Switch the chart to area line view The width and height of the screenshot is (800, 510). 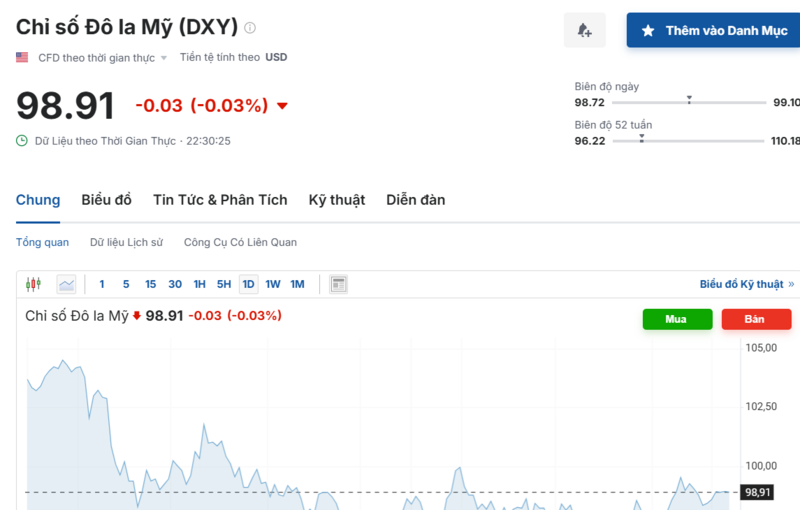66,284
